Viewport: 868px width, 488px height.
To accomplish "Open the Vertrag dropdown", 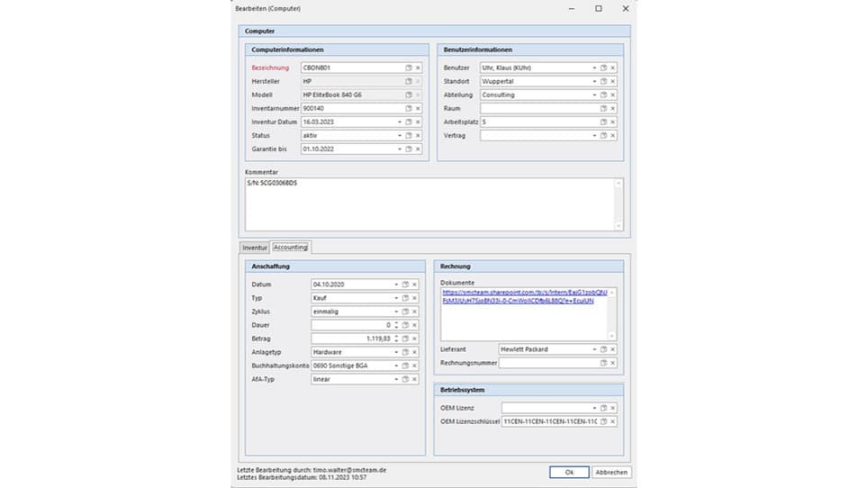I will pos(594,136).
